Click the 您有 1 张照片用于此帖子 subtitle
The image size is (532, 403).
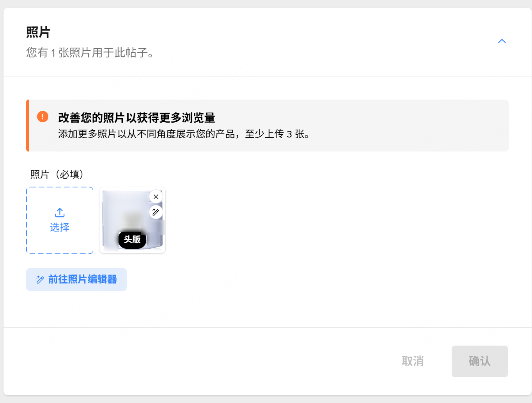pyautogui.click(x=90, y=53)
